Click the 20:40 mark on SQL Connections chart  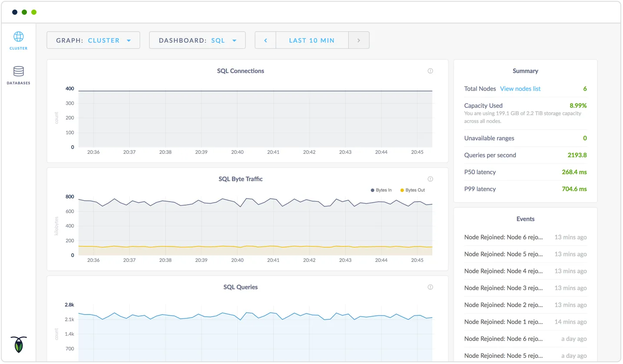coord(237,152)
